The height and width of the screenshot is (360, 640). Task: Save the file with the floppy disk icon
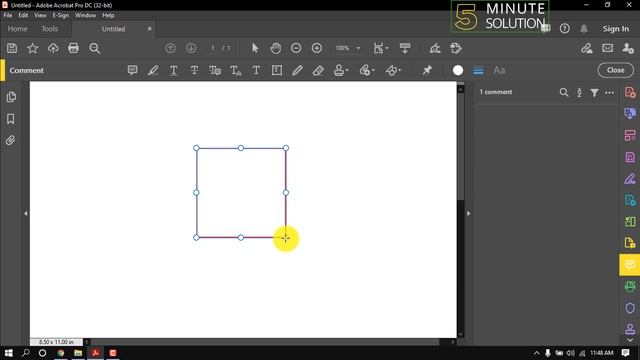[x=12, y=48]
